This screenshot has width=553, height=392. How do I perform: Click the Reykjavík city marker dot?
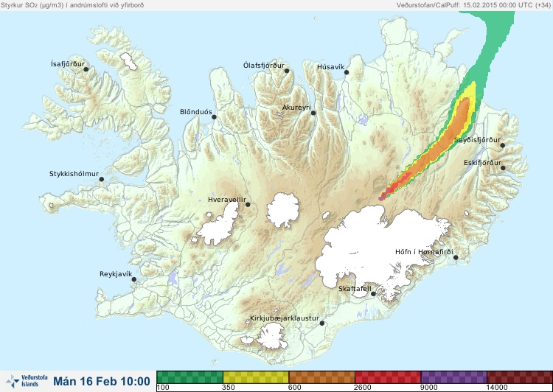pos(134,279)
